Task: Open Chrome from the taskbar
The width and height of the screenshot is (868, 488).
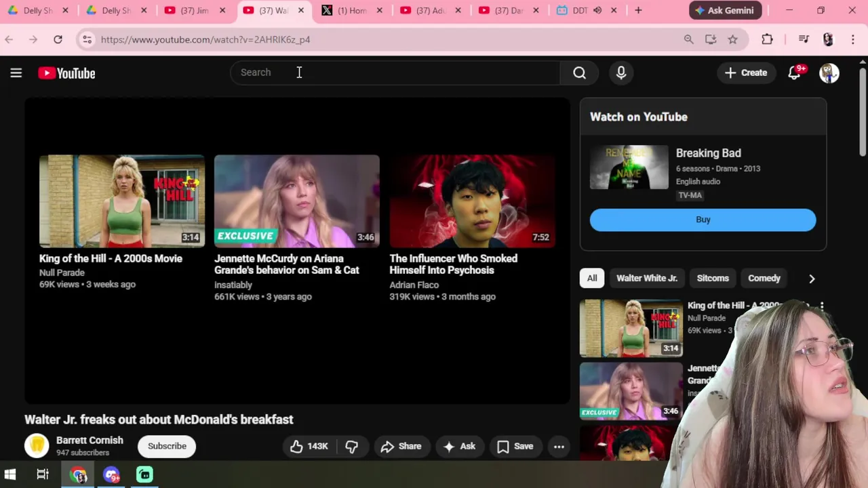Action: point(79,474)
